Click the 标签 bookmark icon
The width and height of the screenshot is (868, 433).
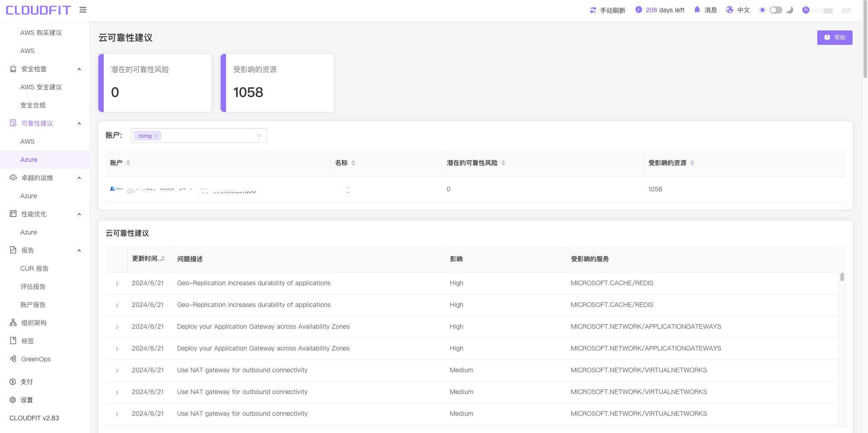(13, 341)
